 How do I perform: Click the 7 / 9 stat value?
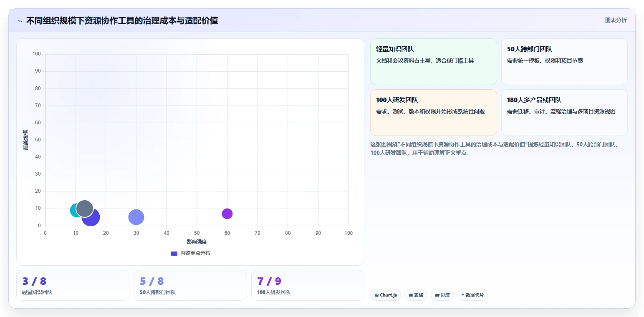269,282
